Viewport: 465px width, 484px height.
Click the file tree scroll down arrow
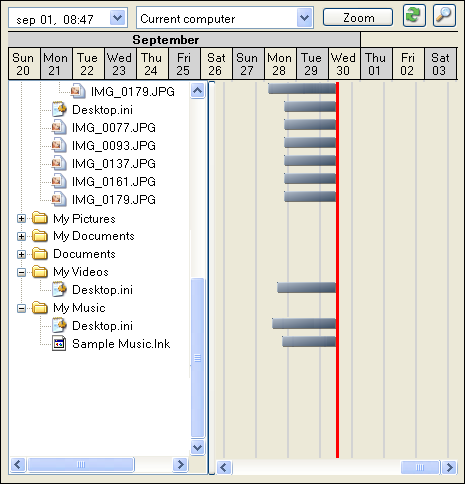point(197,447)
